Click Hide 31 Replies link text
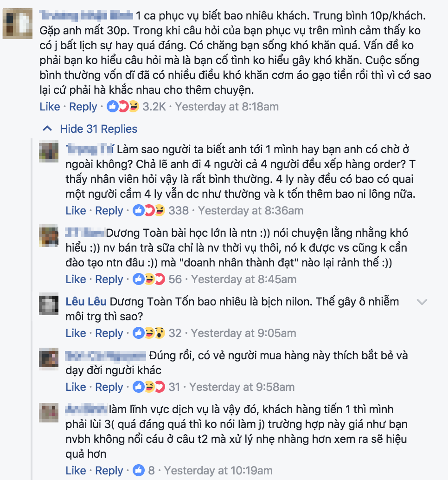This screenshot has width=448, height=480. 98,129
